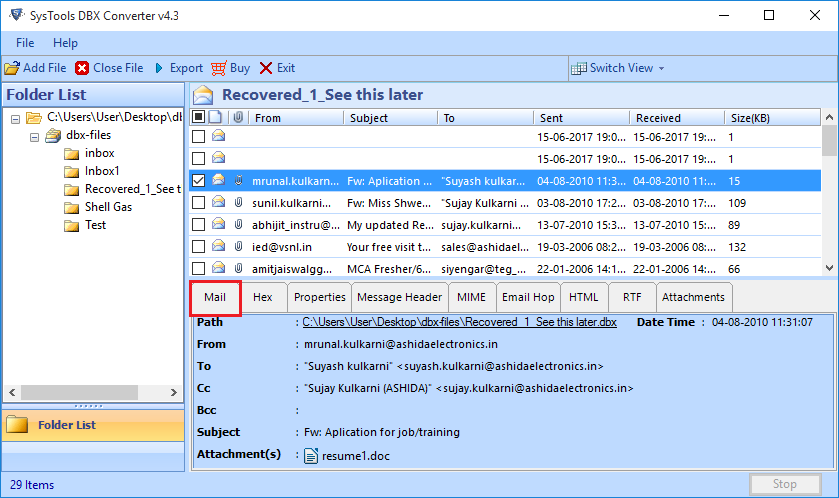Open the Switch View dropdown arrow
Image resolution: width=839 pixels, height=498 pixels.
(661, 68)
